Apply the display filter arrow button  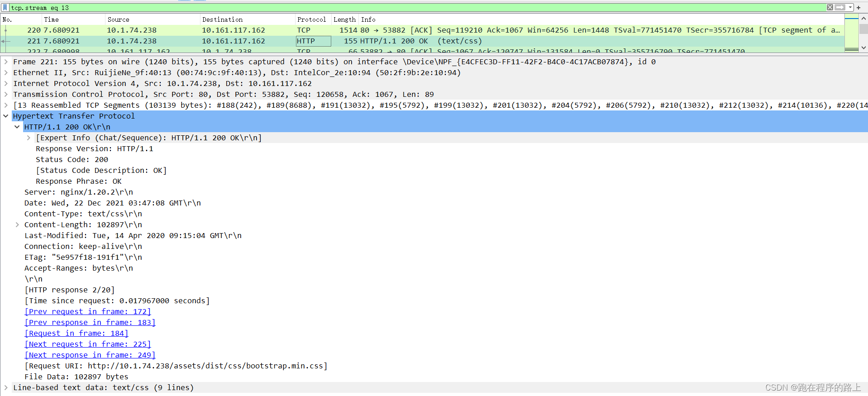coord(840,7)
